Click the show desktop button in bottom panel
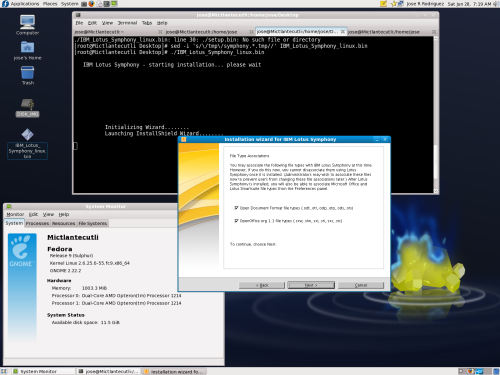500x375 pixels. (x=4, y=371)
